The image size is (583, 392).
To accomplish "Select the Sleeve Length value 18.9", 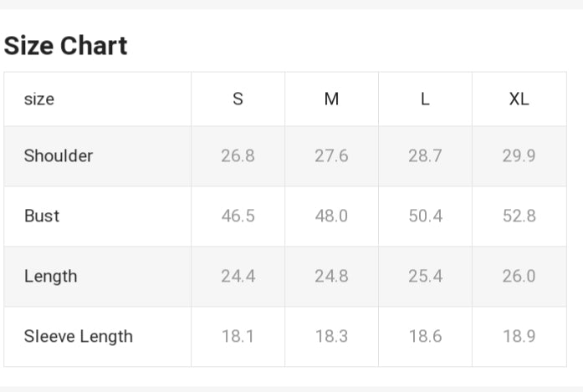I will pos(519,336).
